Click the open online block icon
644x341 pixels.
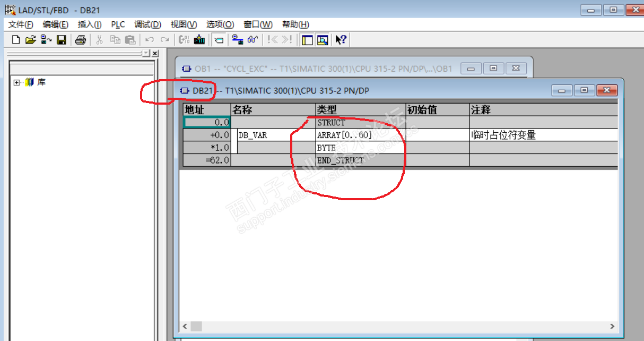pyautogui.click(x=46, y=40)
